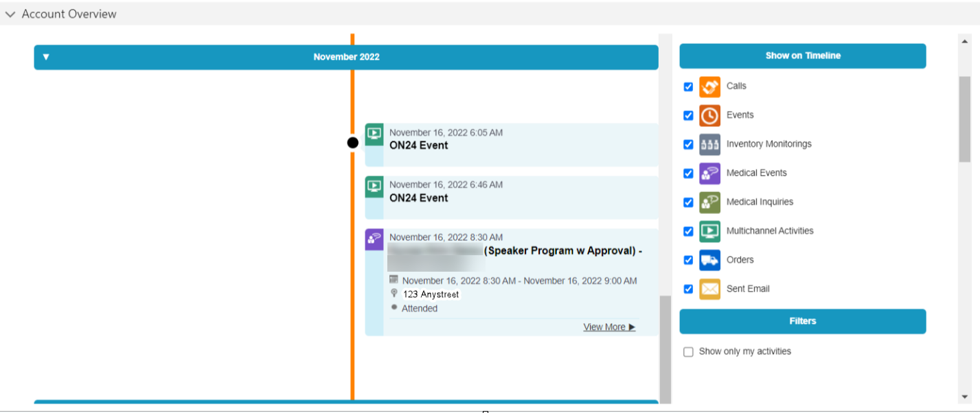Click timestamp November 16, 2022 6:05 AM
This screenshot has width=980, height=413.
446,132
